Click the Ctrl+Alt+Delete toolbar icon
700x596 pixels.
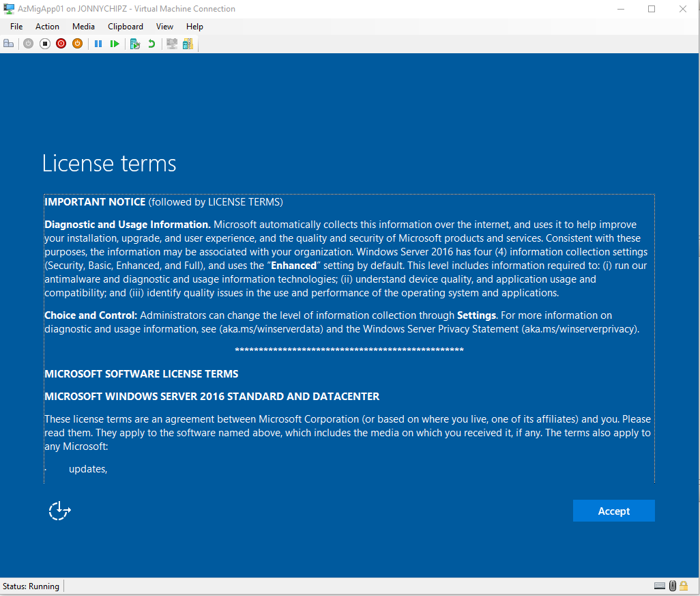click(9, 44)
